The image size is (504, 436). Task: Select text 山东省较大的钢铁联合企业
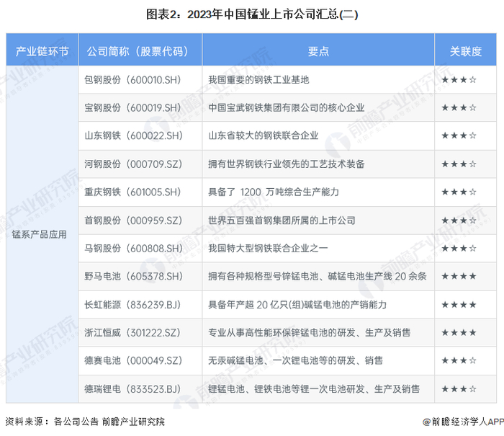point(264,135)
